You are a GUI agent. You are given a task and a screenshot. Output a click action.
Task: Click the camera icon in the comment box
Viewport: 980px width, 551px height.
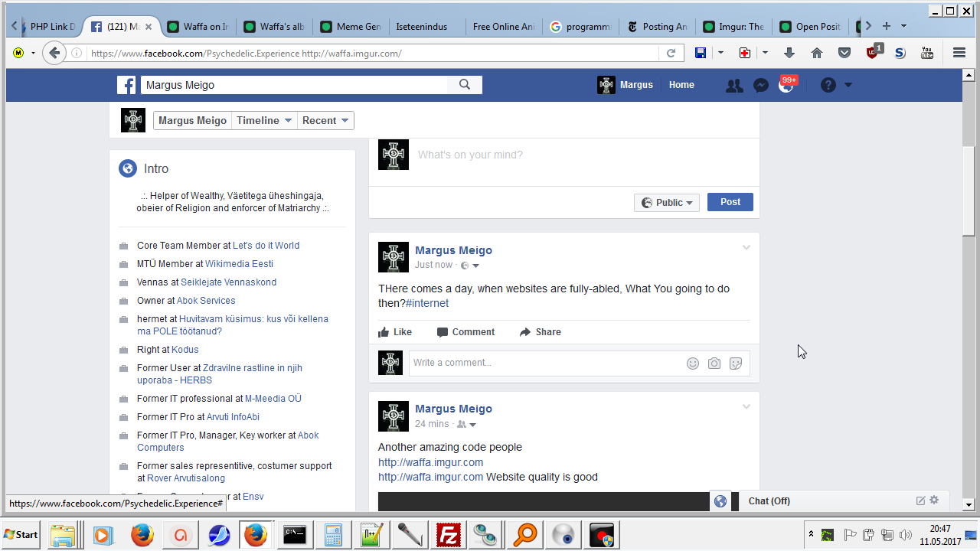714,364
